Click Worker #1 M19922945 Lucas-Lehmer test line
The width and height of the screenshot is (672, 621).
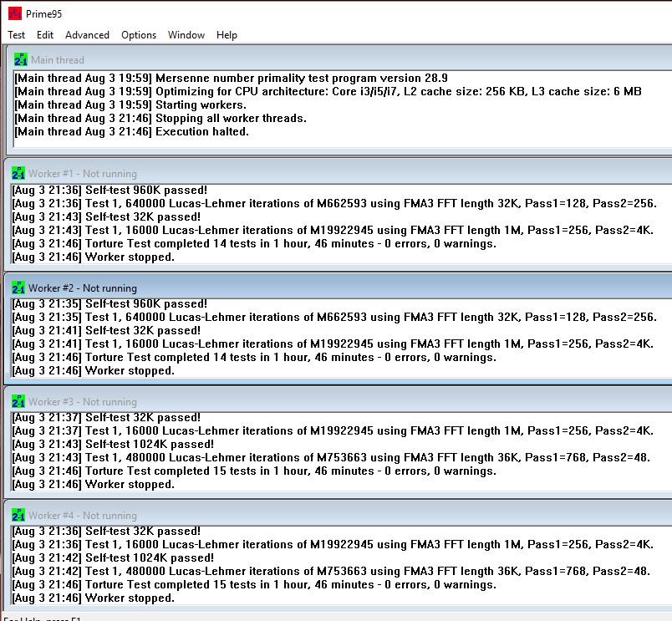333,230
